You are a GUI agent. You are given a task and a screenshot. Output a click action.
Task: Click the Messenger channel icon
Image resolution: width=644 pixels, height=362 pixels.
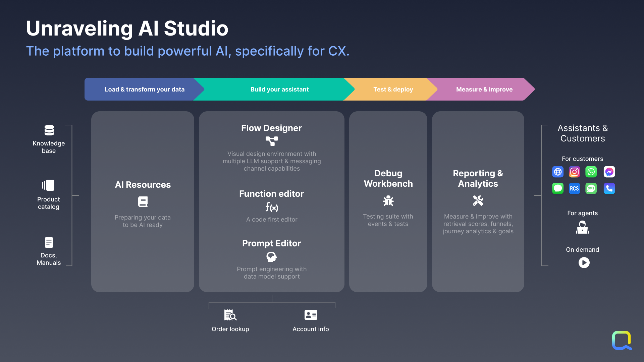pyautogui.click(x=609, y=172)
